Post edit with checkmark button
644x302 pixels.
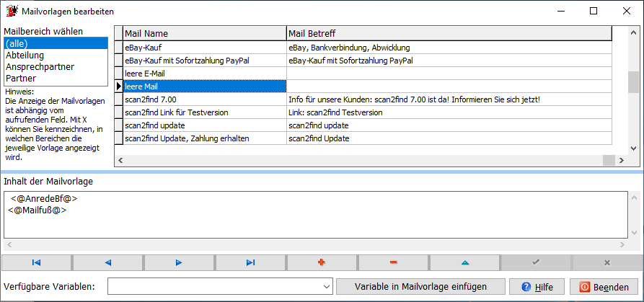point(536,262)
